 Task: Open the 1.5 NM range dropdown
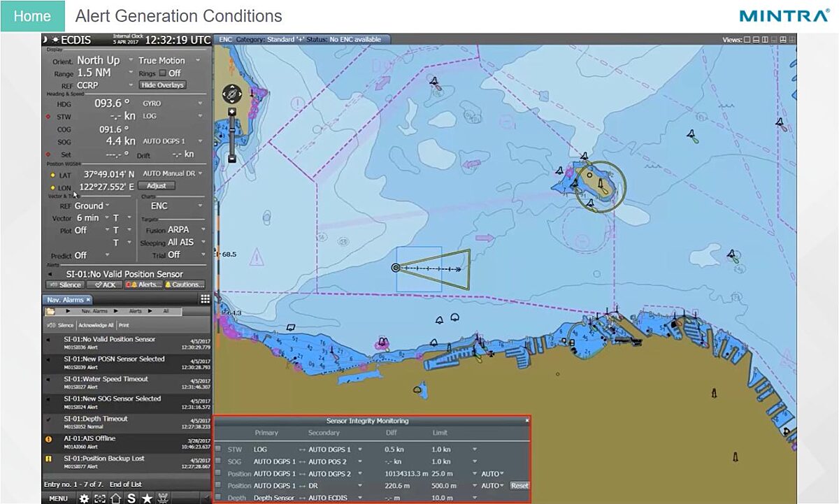[130, 73]
